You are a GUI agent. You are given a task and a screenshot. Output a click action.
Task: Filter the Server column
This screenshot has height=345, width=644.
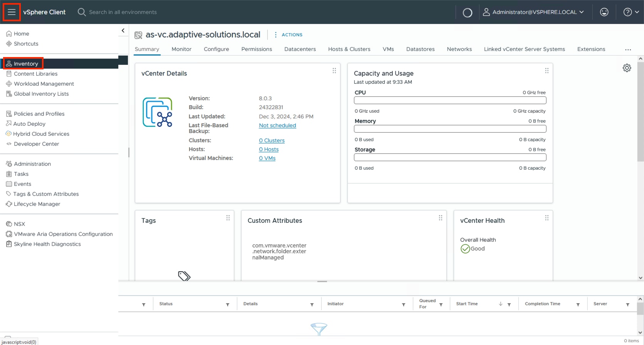click(x=627, y=305)
